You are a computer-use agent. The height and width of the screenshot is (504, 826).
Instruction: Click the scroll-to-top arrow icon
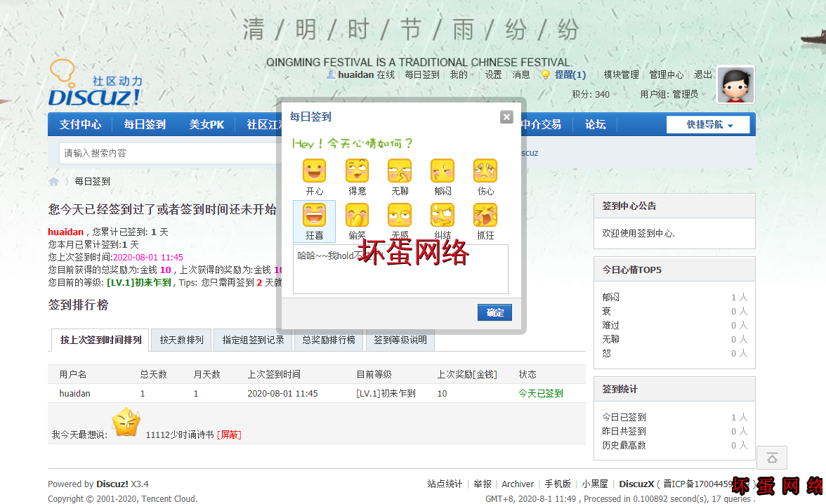click(772, 458)
